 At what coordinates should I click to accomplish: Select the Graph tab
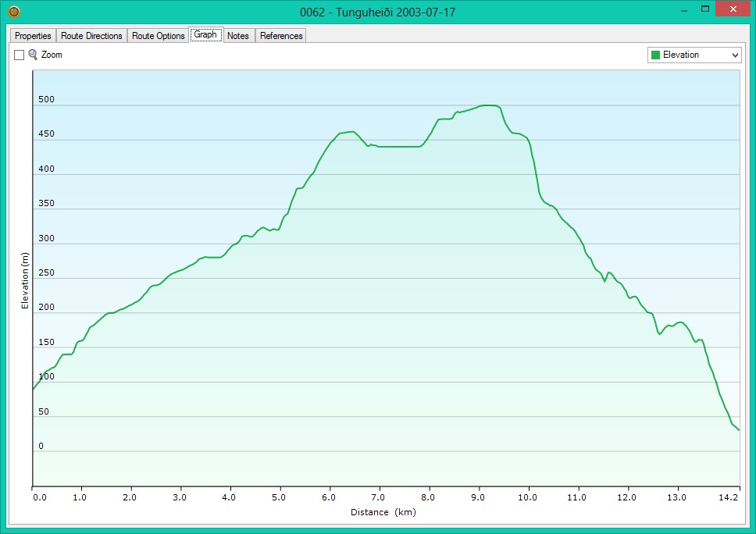(x=206, y=34)
